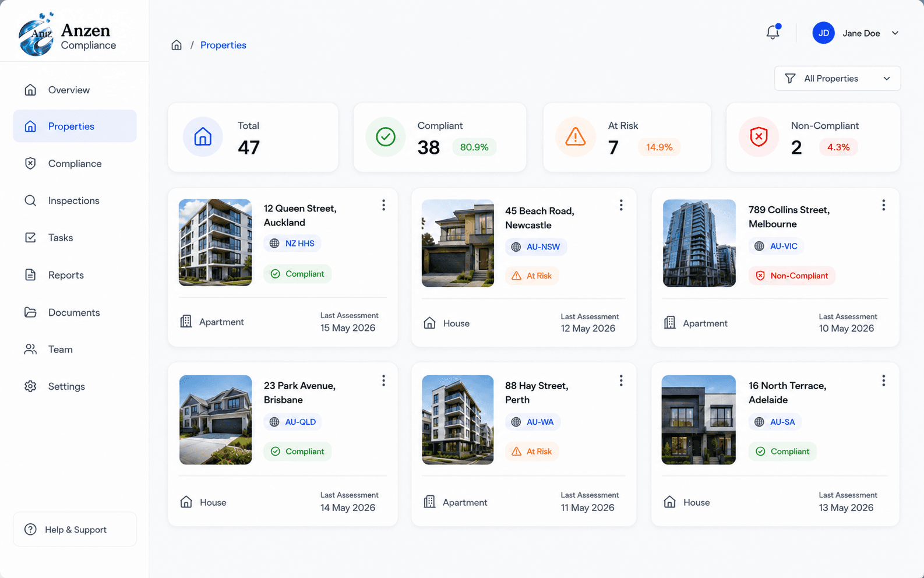Screen dimensions: 924x578
Task: Click the AU-QLD jurisdiction tag
Action: pyautogui.click(x=292, y=422)
